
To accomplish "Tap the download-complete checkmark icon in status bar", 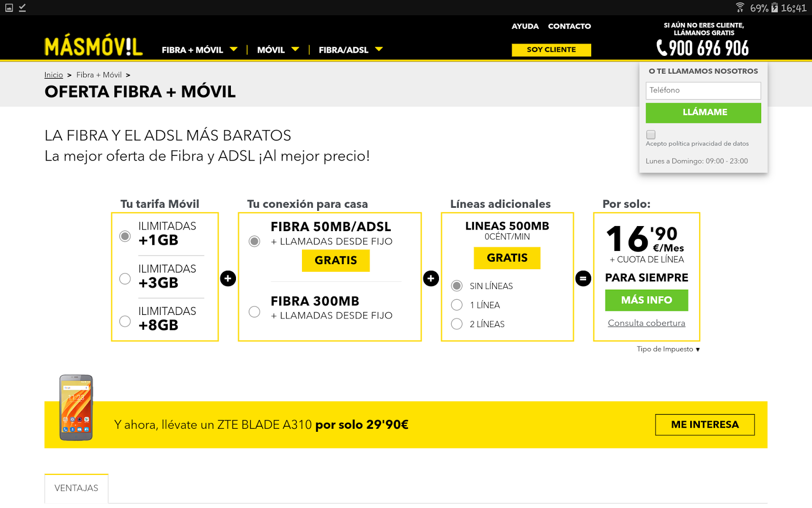I will point(22,8).
